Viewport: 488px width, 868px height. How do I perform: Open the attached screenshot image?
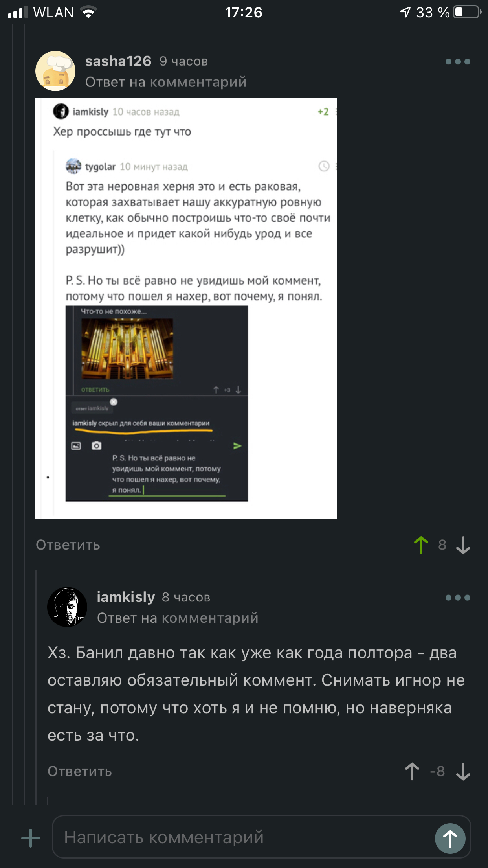(186, 308)
